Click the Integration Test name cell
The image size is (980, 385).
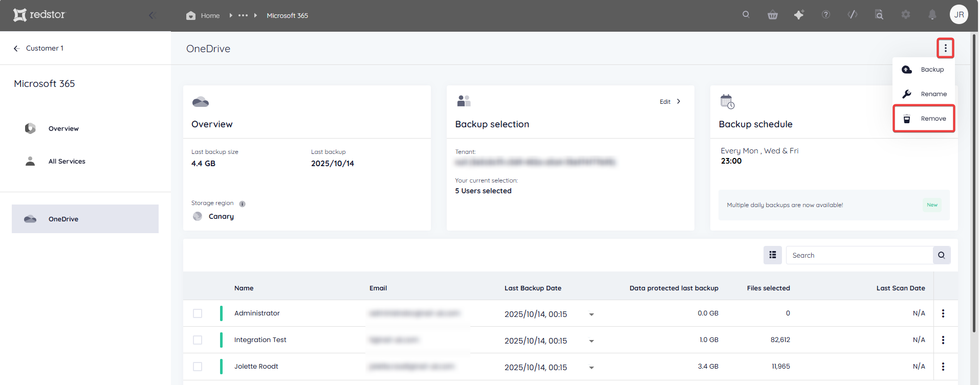pos(260,339)
